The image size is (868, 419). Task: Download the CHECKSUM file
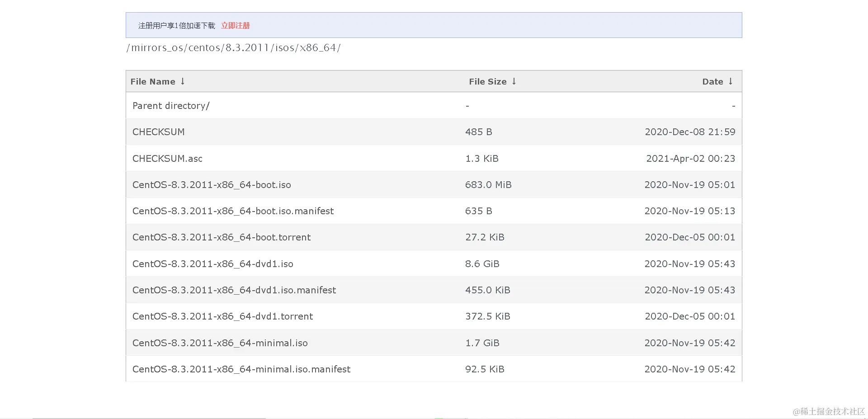pos(158,132)
